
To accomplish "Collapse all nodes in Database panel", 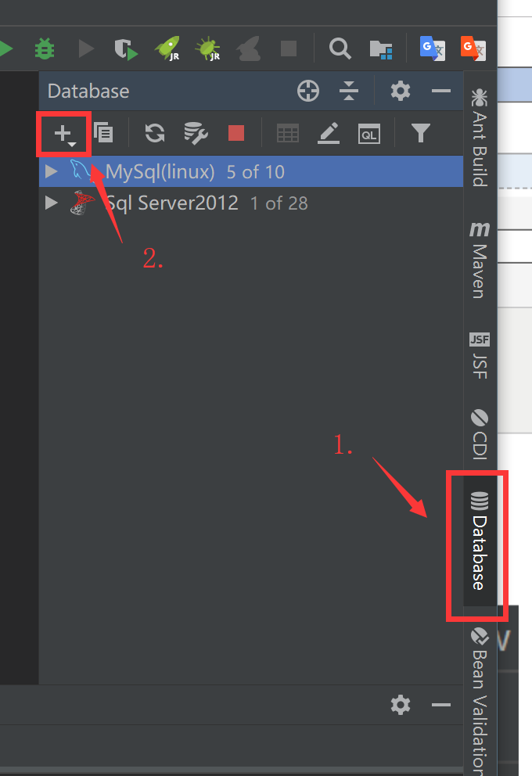I will (x=349, y=91).
